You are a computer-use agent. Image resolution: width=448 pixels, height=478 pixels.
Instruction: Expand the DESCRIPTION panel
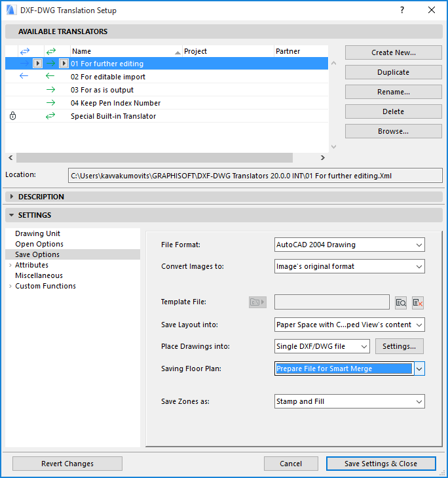pos(12,196)
